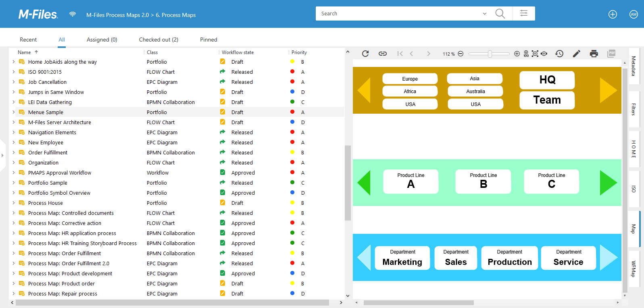
Task: Click the copy link icon
Action: (x=383, y=54)
